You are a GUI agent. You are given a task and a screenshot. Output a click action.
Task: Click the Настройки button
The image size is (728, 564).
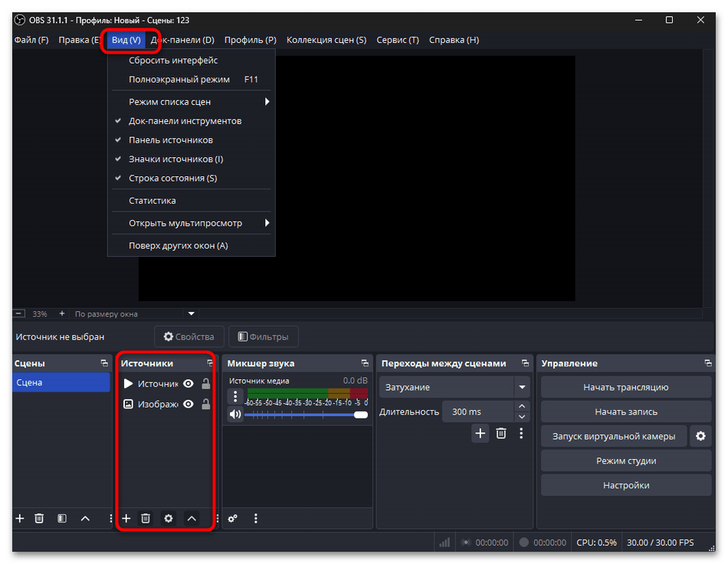coord(625,485)
